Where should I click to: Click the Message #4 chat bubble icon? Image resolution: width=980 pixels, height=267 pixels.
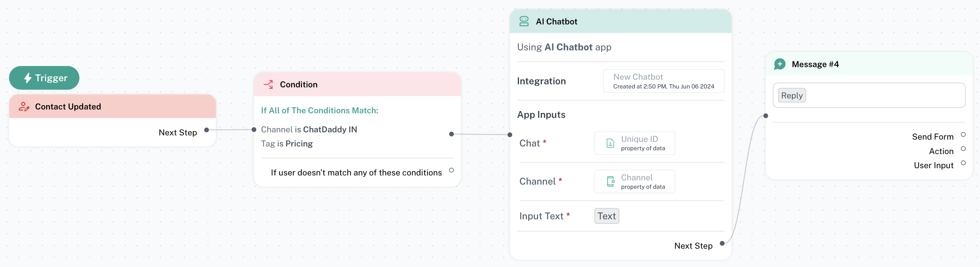click(779, 64)
